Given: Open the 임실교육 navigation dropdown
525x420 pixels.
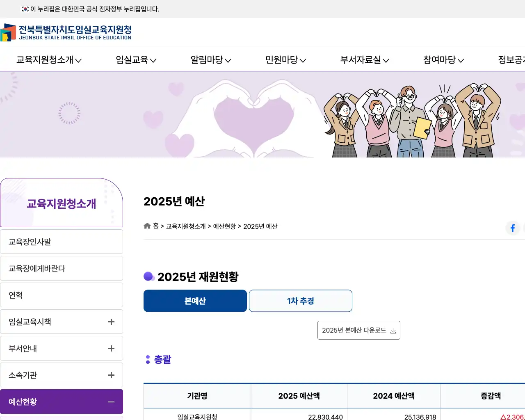Looking at the screenshot, I should coord(136,60).
